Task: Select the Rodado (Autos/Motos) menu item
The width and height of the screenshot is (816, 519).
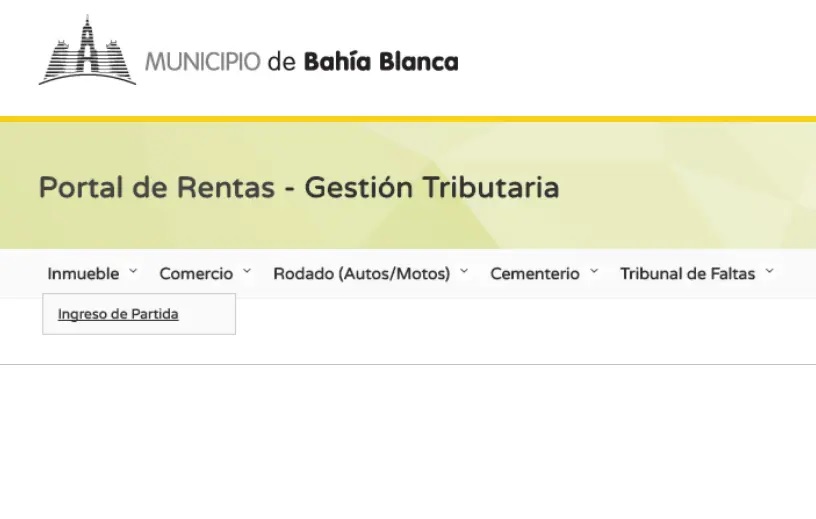Action: (361, 273)
